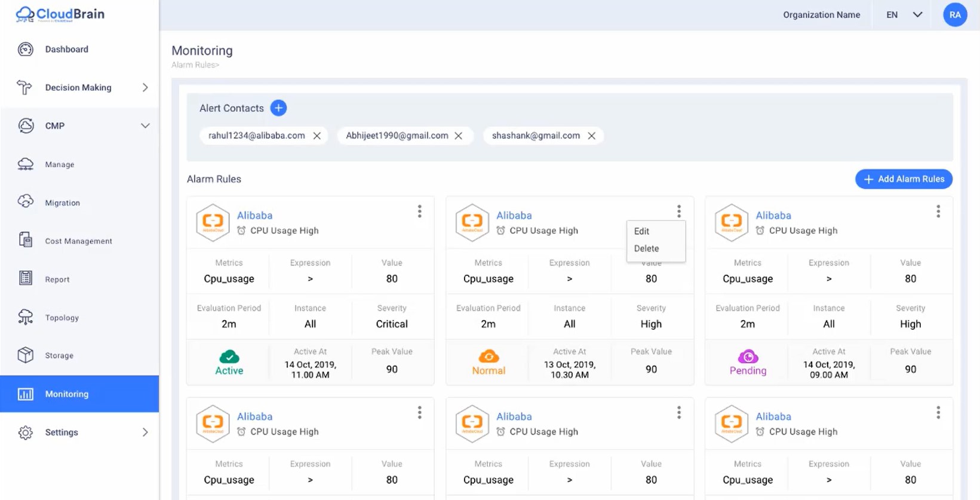
Task: Click alarm clock icon on Normal card
Action: [500, 231]
